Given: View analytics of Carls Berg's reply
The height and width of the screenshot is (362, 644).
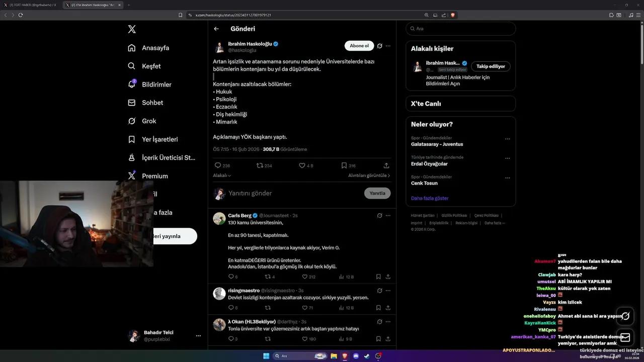Looking at the screenshot, I should 346,277.
